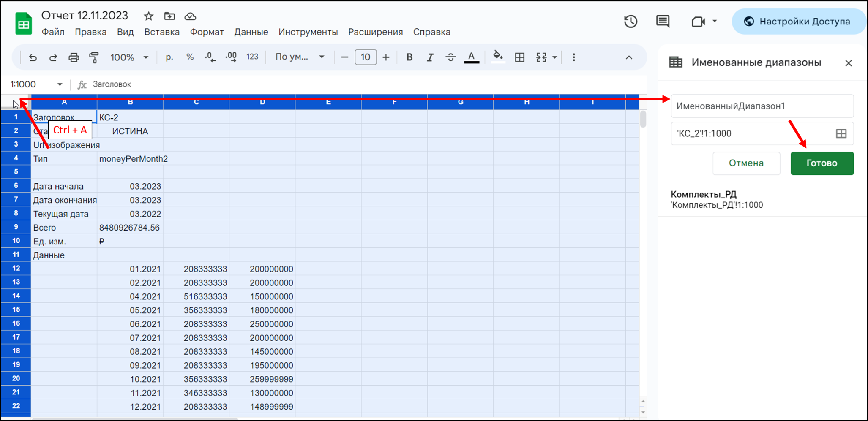Open the Расширения menu
868x421 pixels.
376,32
